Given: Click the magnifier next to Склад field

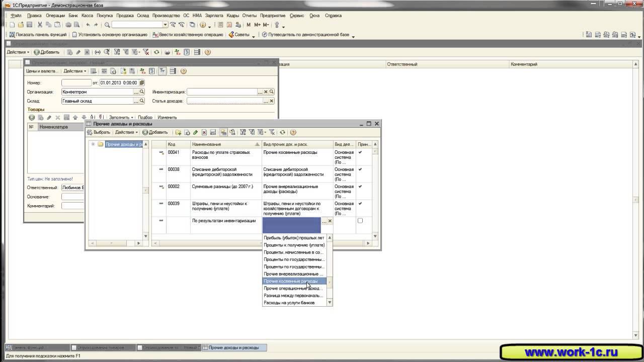Looking at the screenshot, I should (x=142, y=101).
